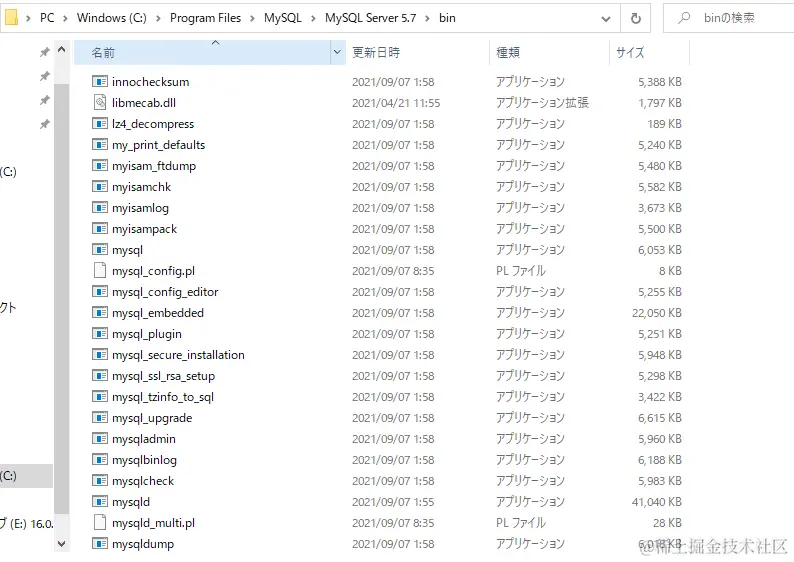
Task: Click the myisamchk application icon
Action: 100,187
